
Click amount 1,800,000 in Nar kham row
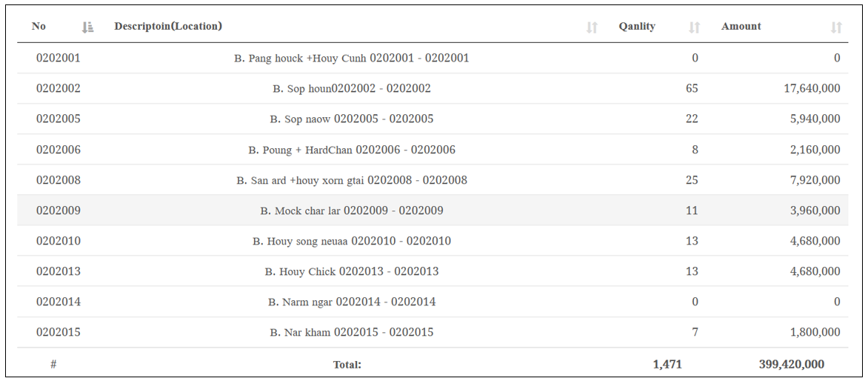click(815, 332)
